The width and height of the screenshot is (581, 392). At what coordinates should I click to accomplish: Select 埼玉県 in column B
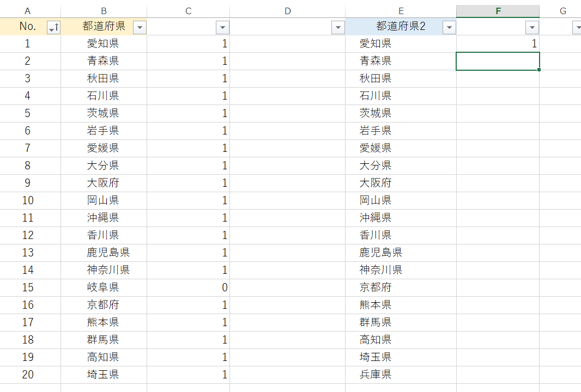(x=104, y=374)
